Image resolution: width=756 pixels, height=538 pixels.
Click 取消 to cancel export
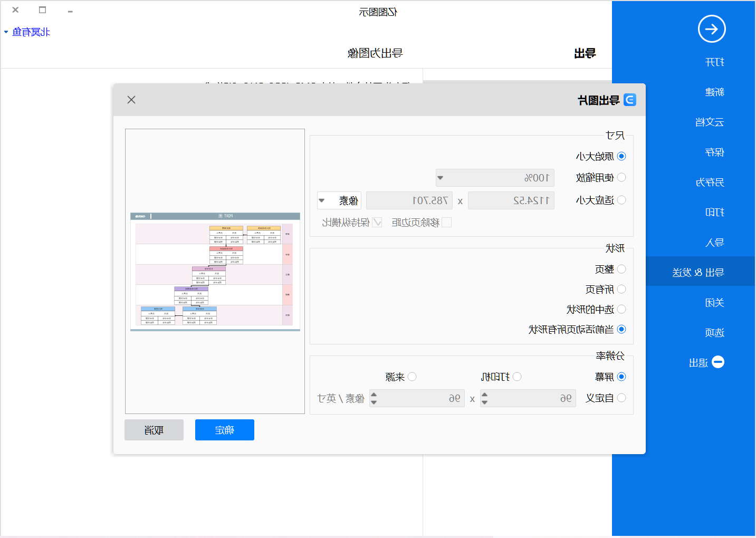[x=154, y=430]
